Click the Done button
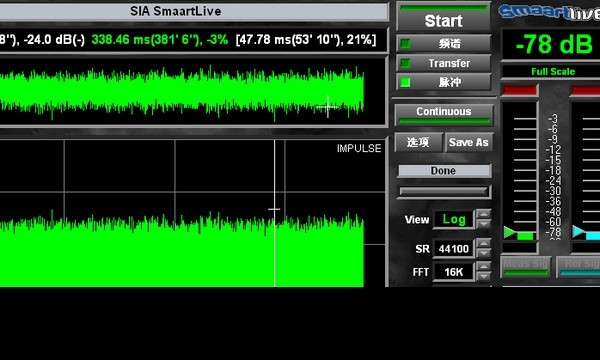 click(x=444, y=171)
